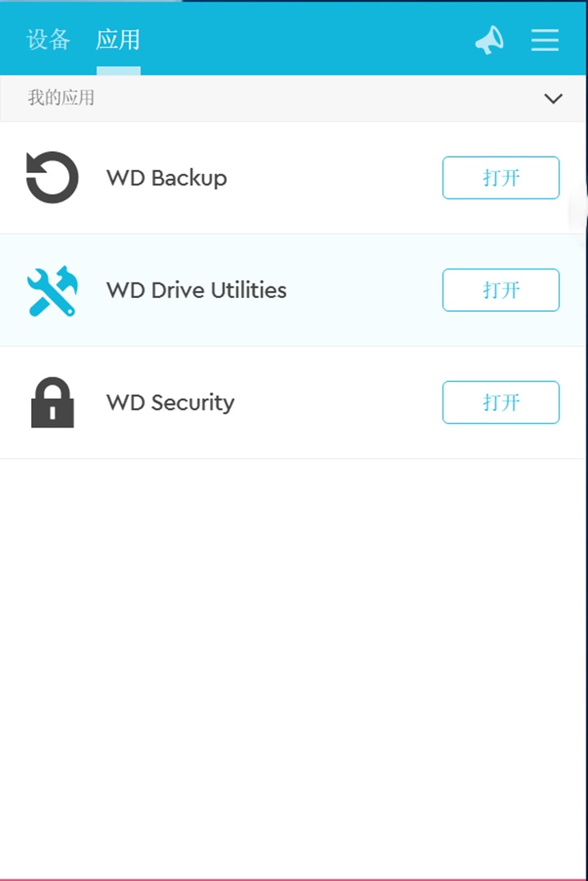
Task: Click the underline indicator beneath 应用 tab
Action: (x=118, y=71)
